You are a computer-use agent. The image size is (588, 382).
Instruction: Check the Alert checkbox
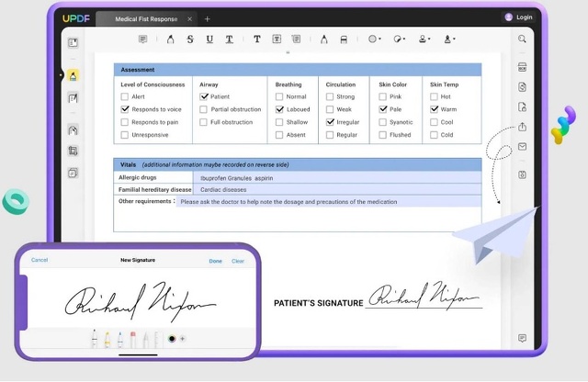point(125,96)
